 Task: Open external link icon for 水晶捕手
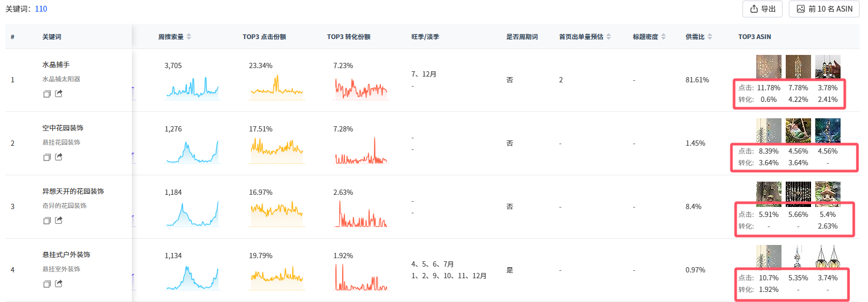[x=59, y=93]
